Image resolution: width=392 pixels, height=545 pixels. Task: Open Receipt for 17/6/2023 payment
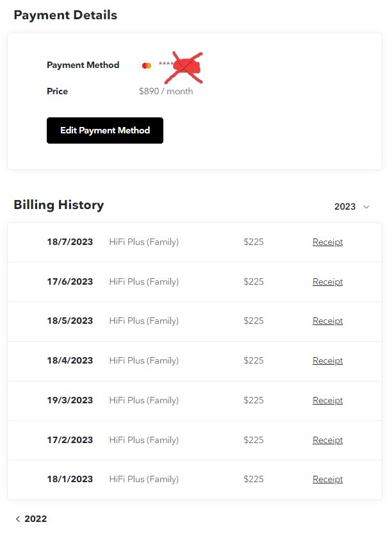[327, 281]
